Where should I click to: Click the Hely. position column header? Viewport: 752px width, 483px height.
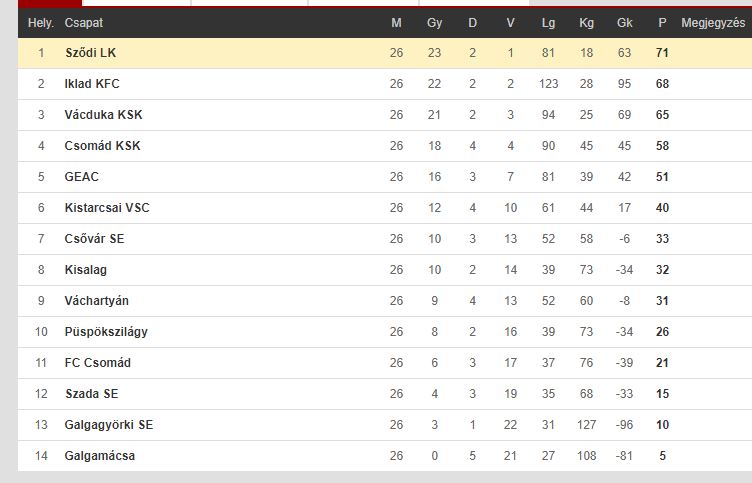coord(40,23)
